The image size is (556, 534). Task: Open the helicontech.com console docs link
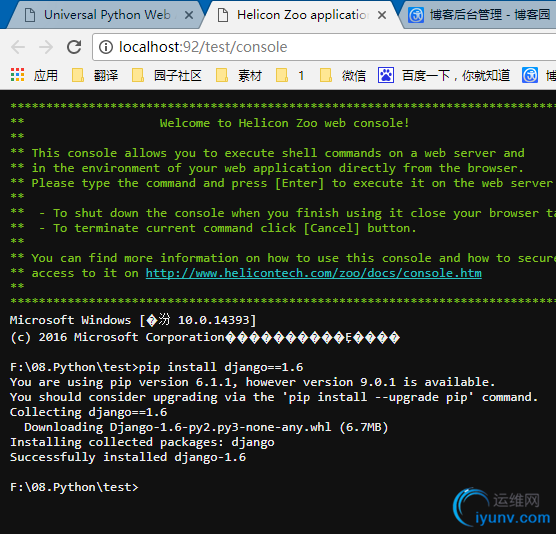[313, 273]
